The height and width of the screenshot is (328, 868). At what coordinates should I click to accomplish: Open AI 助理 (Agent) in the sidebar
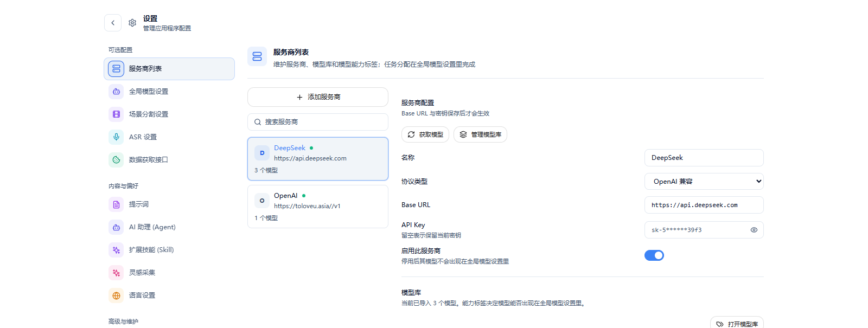(169, 227)
